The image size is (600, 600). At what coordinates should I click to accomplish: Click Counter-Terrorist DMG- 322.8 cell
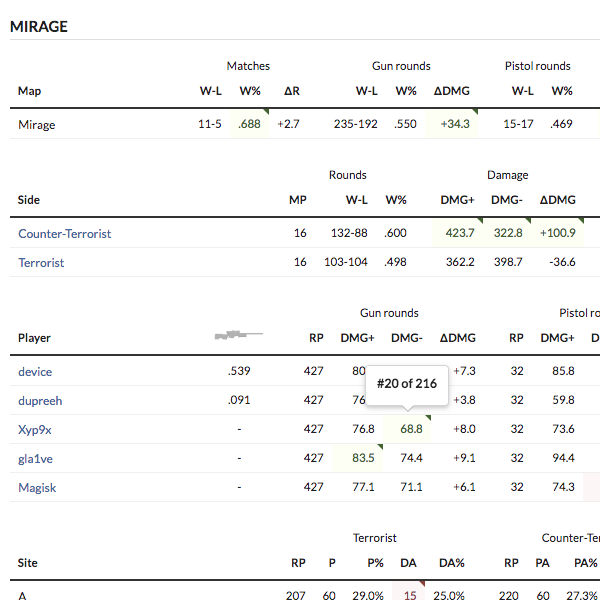click(508, 233)
